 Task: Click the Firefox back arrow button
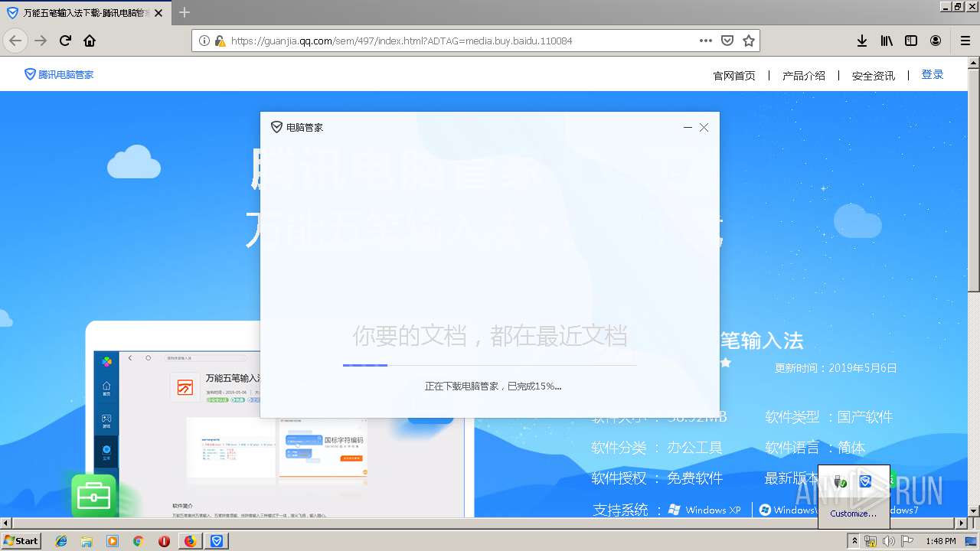(x=15, y=41)
